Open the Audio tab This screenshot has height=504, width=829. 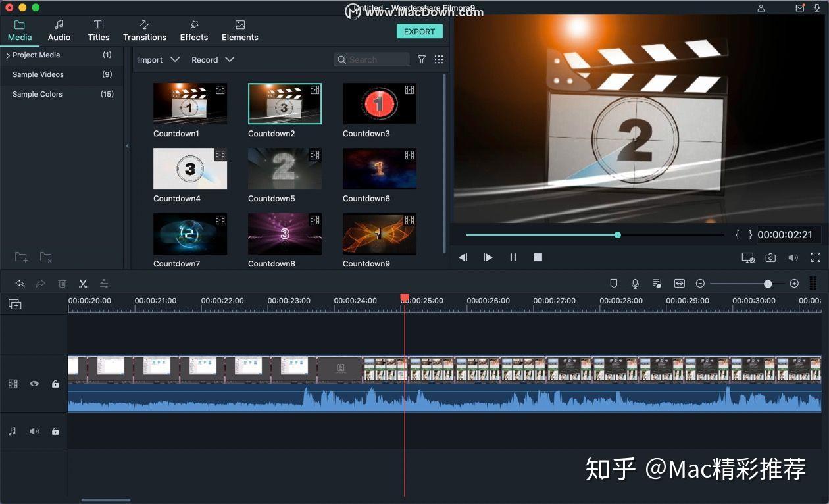click(x=59, y=30)
